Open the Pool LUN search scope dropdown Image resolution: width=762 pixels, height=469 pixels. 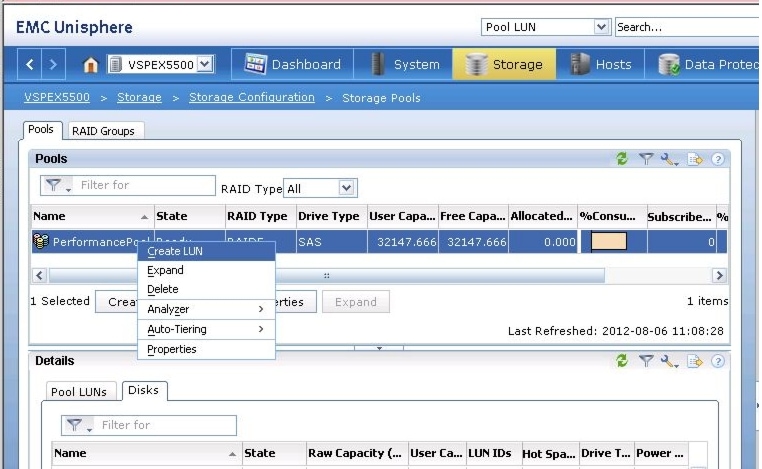(x=601, y=27)
